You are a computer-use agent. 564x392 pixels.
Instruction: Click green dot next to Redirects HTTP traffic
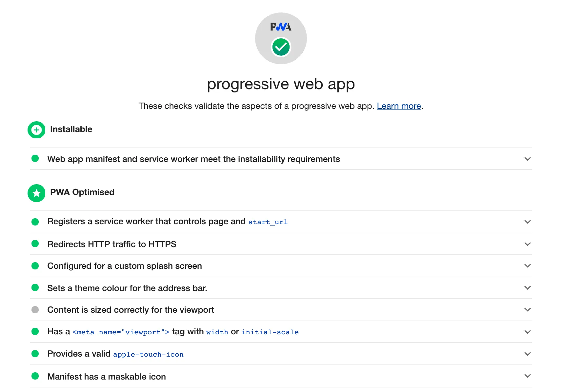(x=35, y=244)
